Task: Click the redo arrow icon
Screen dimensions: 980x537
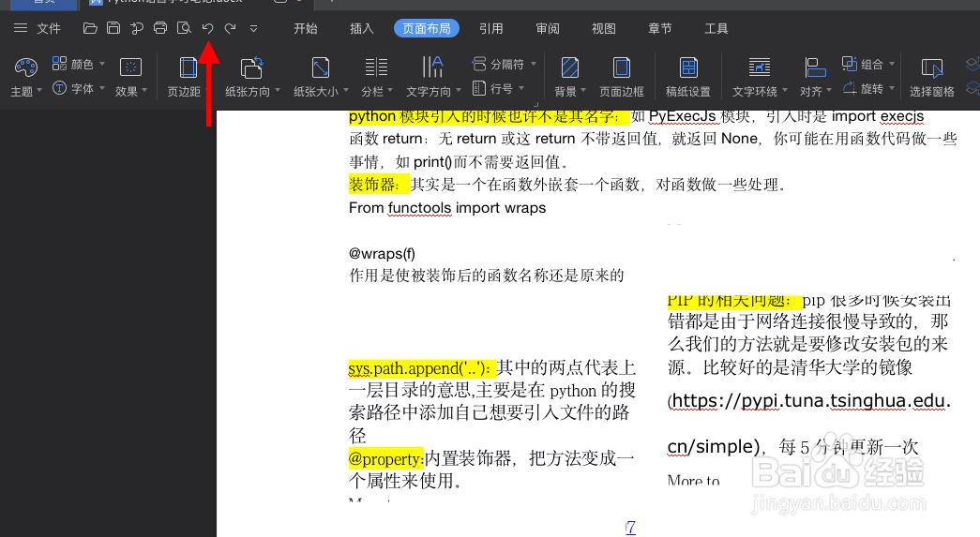Action: (x=230, y=28)
